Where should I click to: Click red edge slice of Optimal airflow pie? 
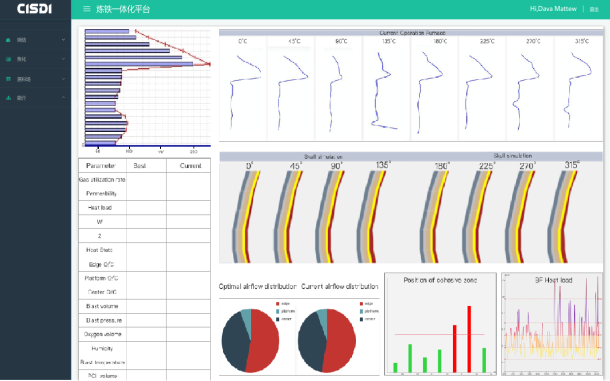(266, 341)
